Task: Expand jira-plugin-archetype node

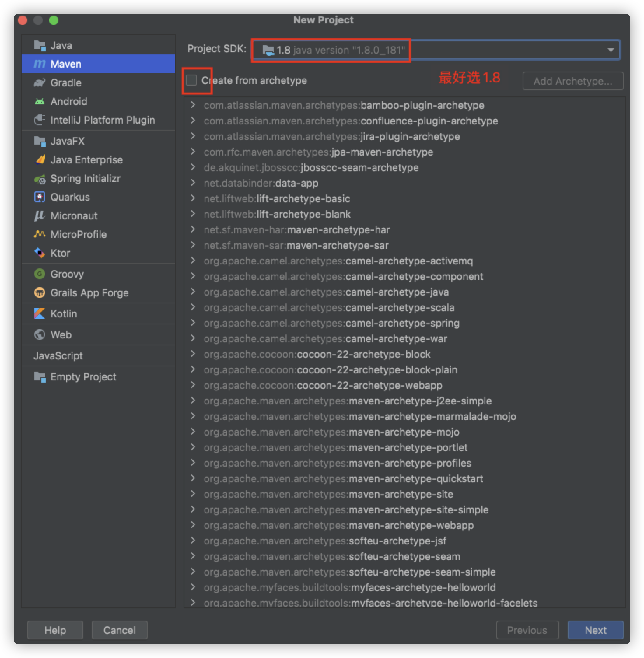Action: [193, 136]
